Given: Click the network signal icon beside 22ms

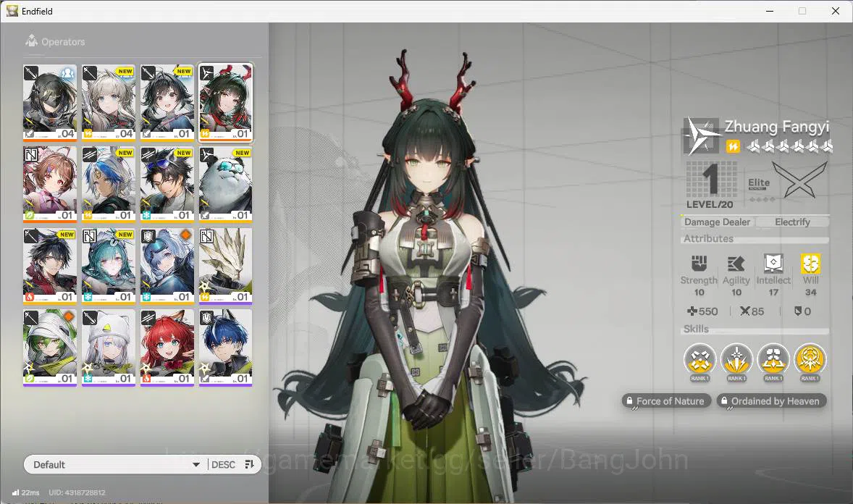Looking at the screenshot, I should (x=15, y=492).
